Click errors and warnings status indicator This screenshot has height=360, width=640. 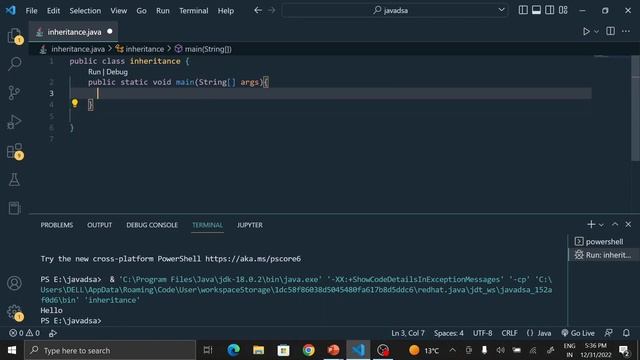[24, 333]
